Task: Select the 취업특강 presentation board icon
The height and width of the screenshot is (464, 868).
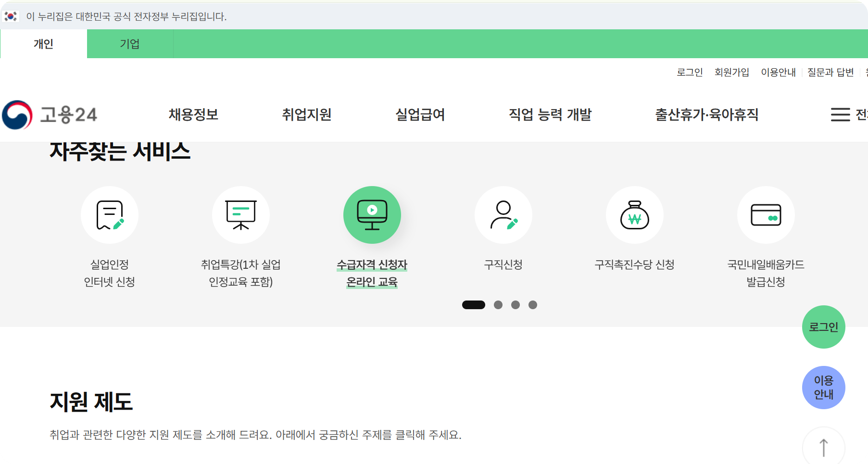Action: coord(241,215)
